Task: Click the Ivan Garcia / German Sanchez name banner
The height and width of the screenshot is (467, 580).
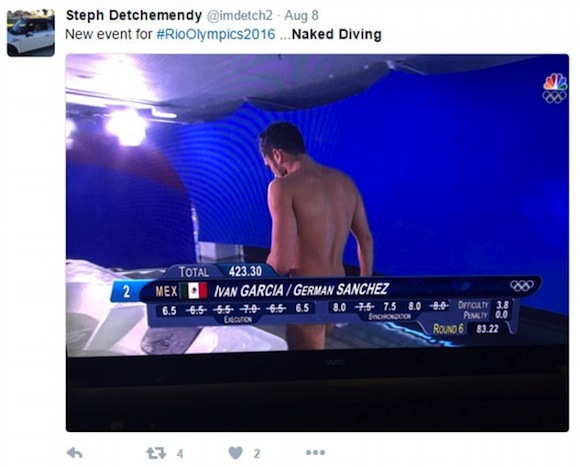Action: [301, 290]
